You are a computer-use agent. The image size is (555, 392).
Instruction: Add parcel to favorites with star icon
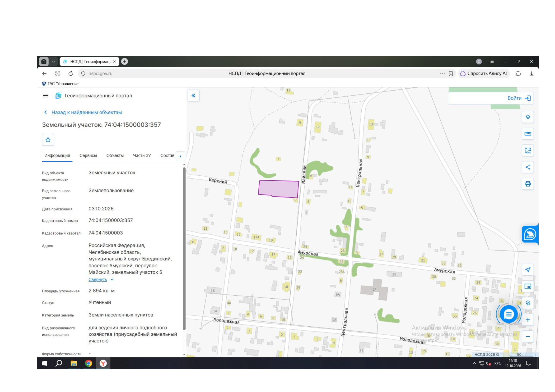[x=48, y=140]
